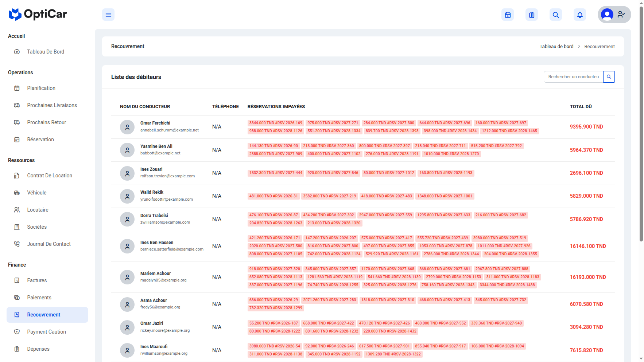The height and width of the screenshot is (362, 644).
Task: Click tag 3980.000 TND #RSV-2026-54
Action: 275,346
